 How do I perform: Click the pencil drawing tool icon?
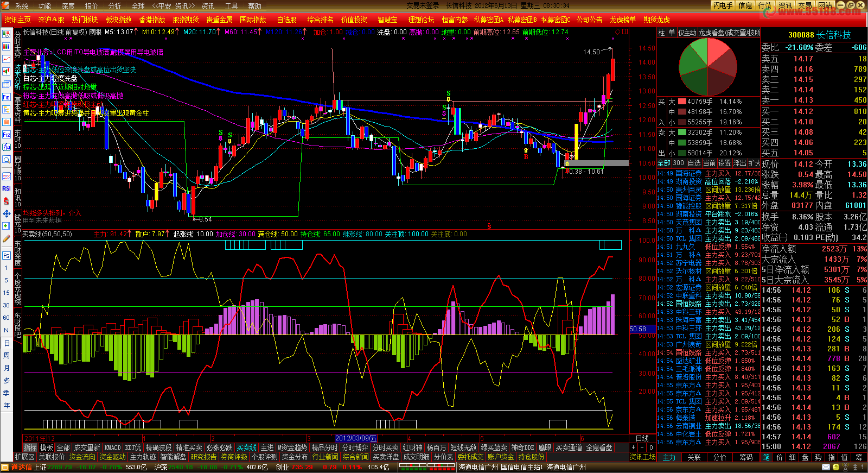point(7,238)
